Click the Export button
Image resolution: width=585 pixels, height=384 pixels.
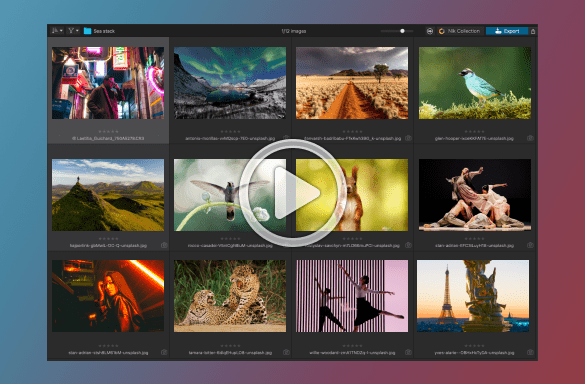(507, 31)
